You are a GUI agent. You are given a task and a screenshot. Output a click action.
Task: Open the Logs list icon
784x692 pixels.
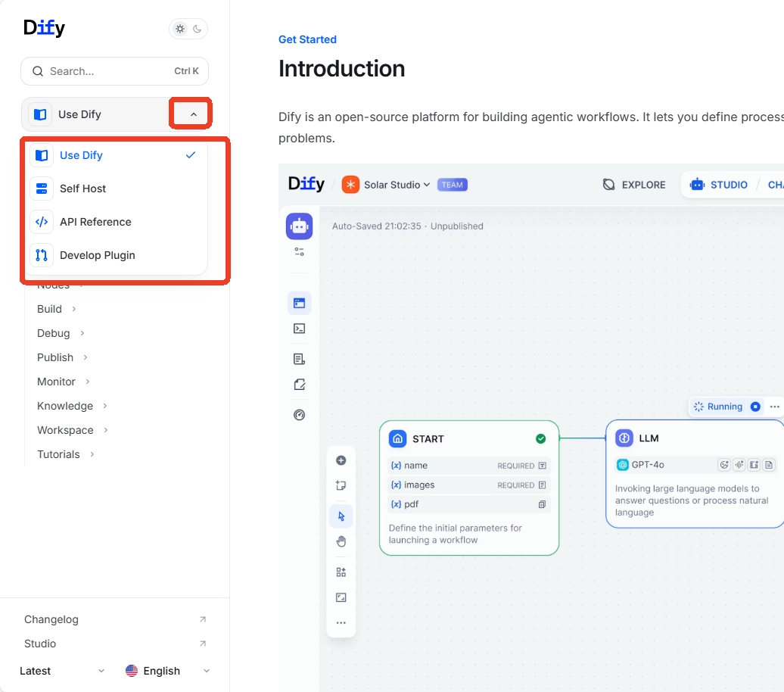click(x=300, y=360)
